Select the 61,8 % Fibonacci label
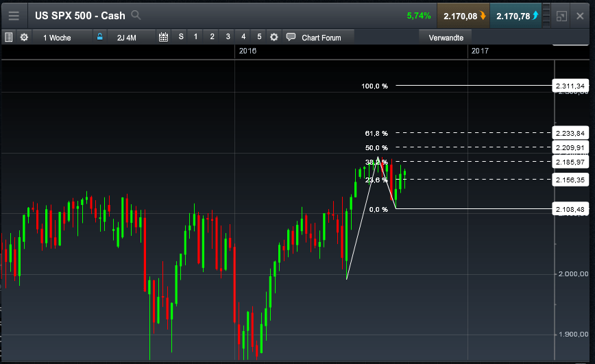 pos(376,134)
